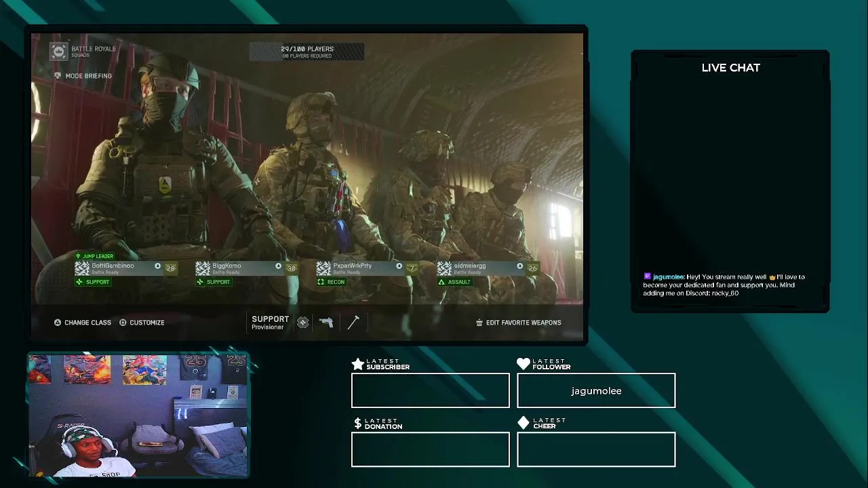Click the sledgehammer melee icon
Screen dimensions: 868x488
click(x=353, y=323)
